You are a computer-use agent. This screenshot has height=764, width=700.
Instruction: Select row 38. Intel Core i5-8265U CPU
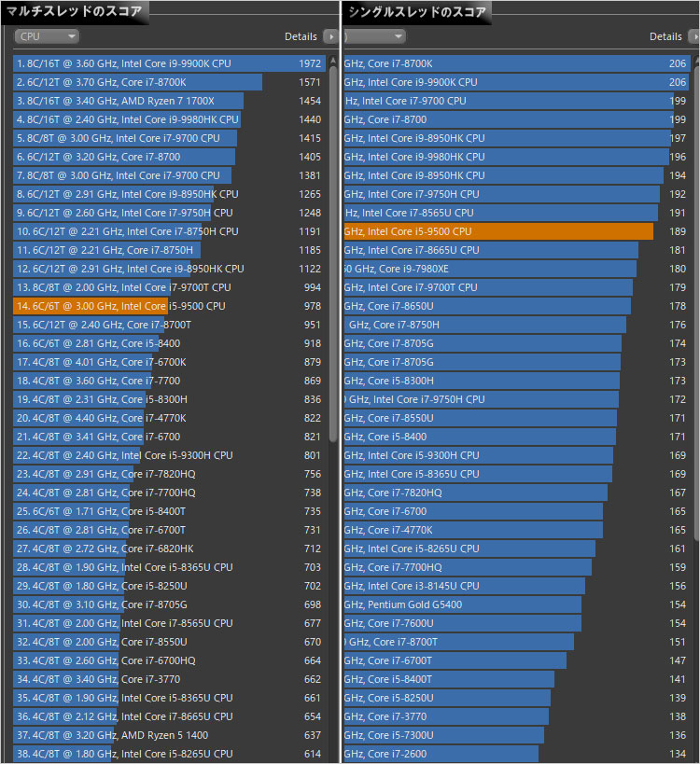(169, 754)
